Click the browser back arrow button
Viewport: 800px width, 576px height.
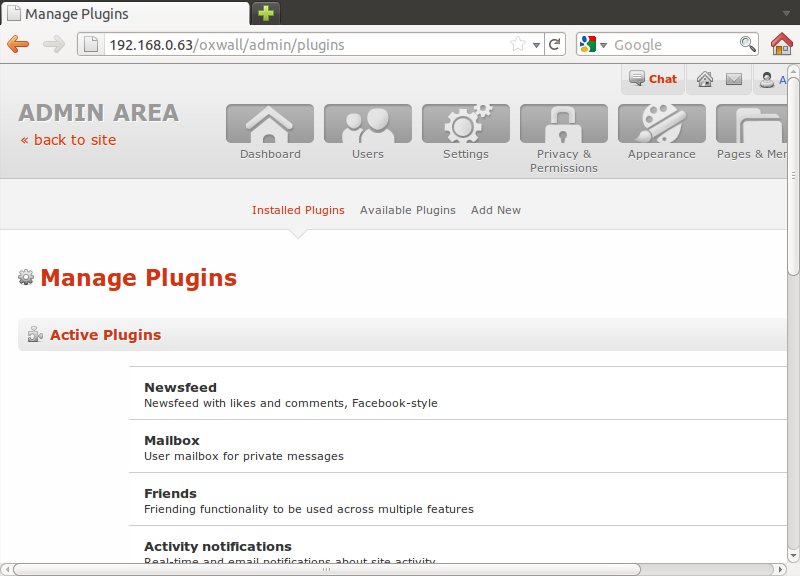point(19,44)
